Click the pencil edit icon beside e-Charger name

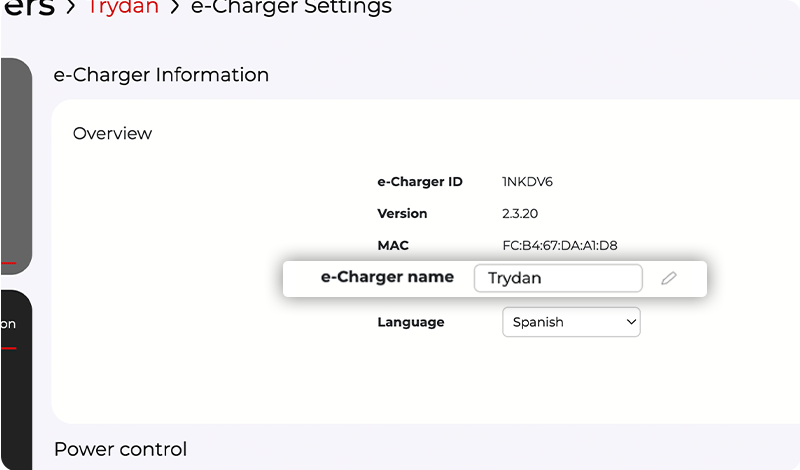[x=669, y=279]
